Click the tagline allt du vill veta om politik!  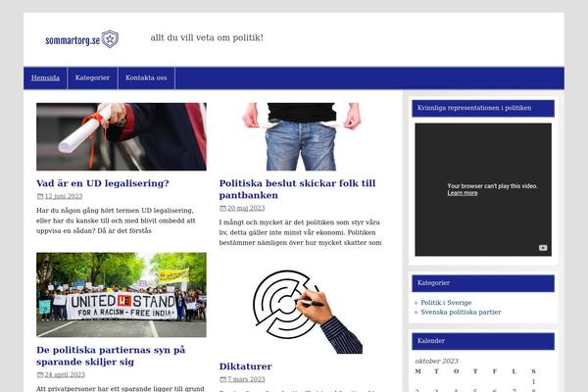(207, 38)
